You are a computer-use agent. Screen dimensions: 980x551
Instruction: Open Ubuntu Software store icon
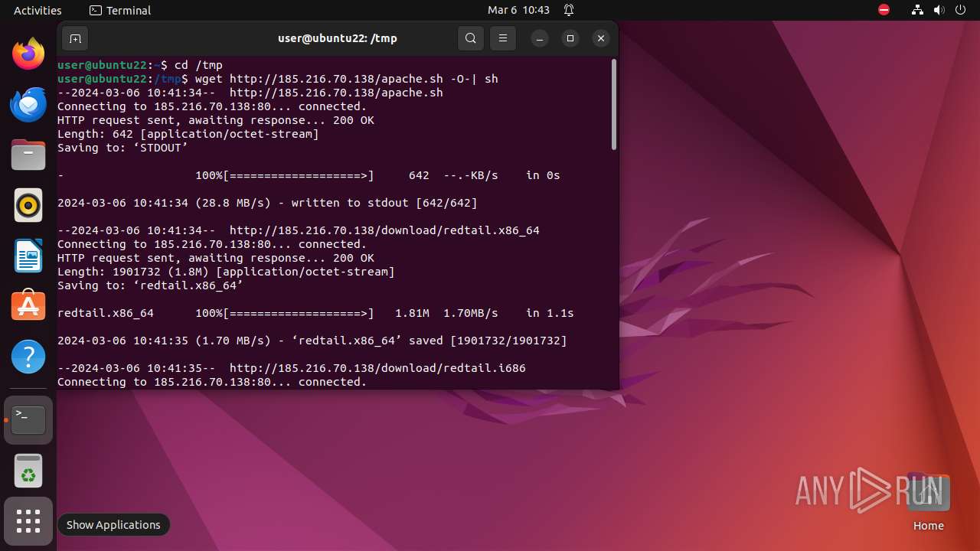tap(28, 306)
